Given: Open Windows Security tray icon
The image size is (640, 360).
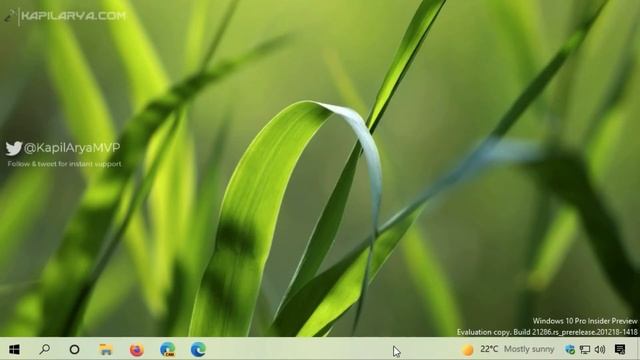Looking at the screenshot, I should (570, 349).
